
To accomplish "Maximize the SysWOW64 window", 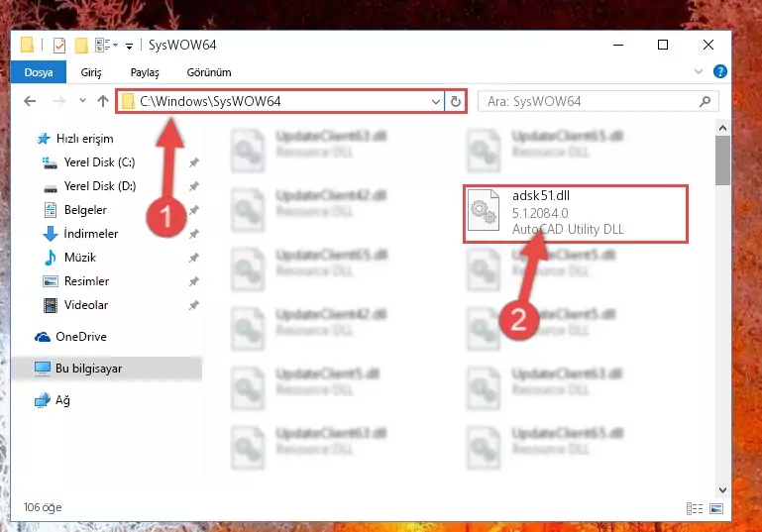I will (x=663, y=46).
